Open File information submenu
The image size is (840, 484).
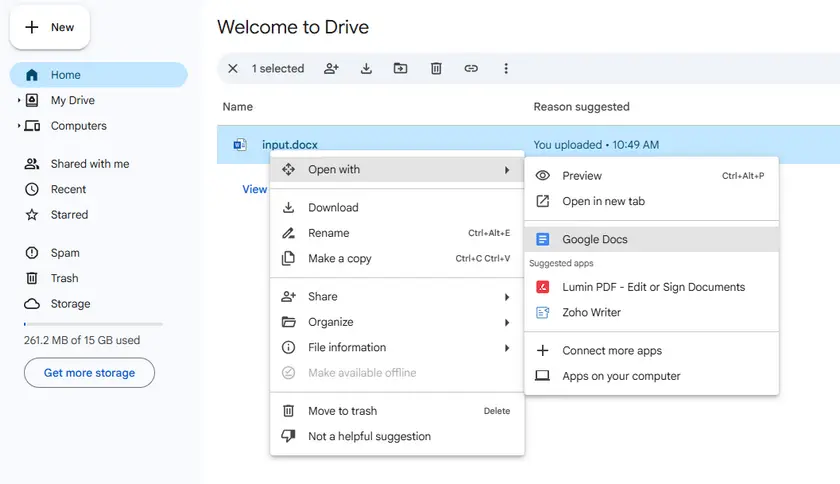pyautogui.click(x=397, y=347)
